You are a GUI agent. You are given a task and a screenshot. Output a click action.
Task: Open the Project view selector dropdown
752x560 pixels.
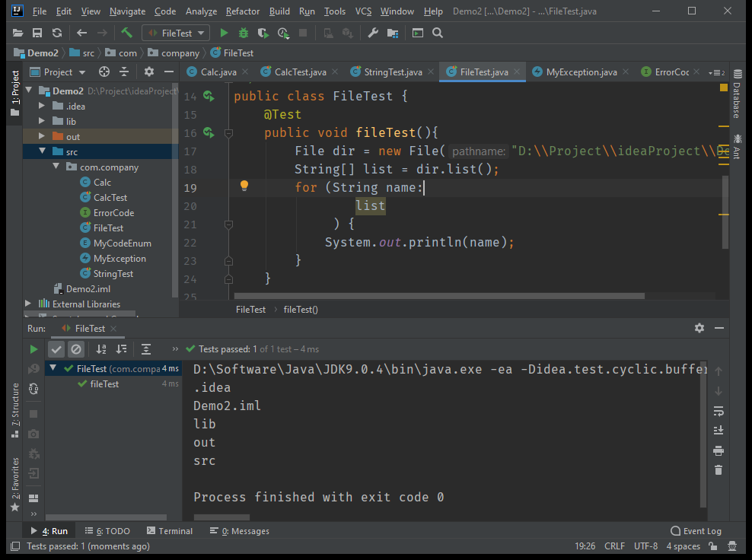58,72
